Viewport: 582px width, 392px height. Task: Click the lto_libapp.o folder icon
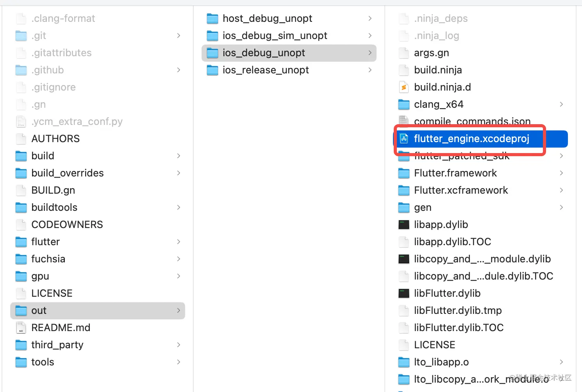coord(404,362)
